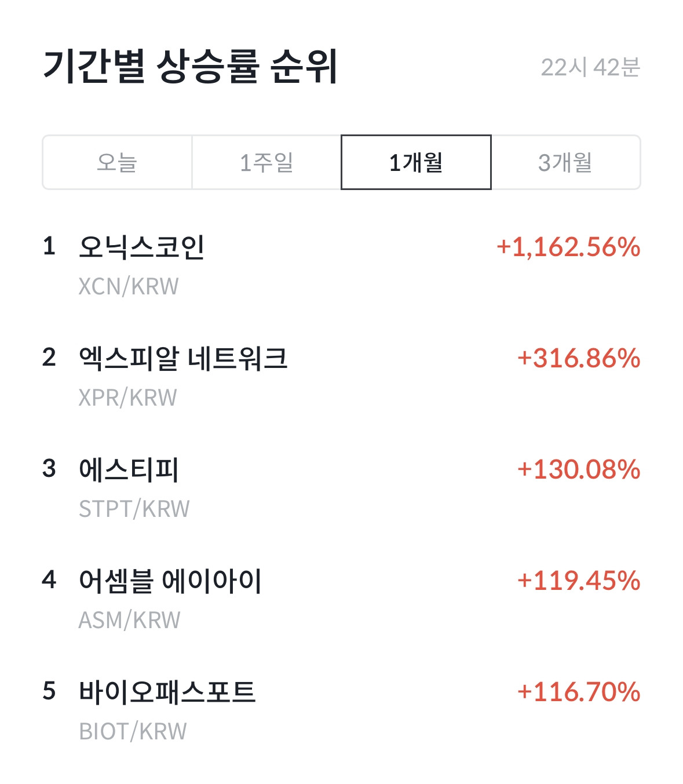Click the +116.70% gain figure
The width and height of the screenshot is (683, 784).
579,692
